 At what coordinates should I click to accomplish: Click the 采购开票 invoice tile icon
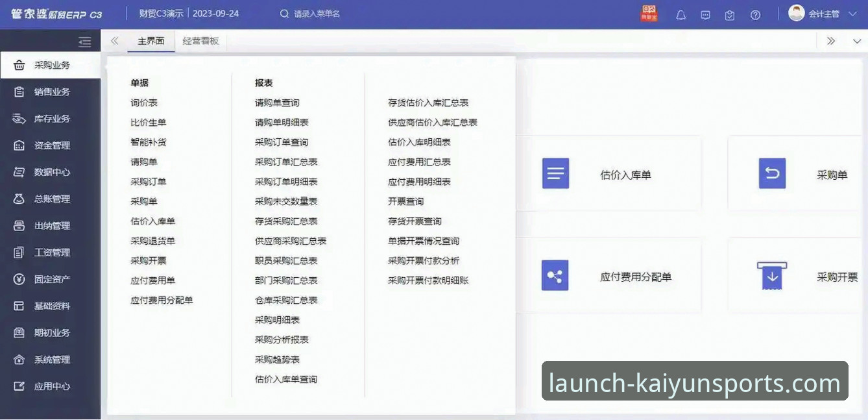pos(772,275)
